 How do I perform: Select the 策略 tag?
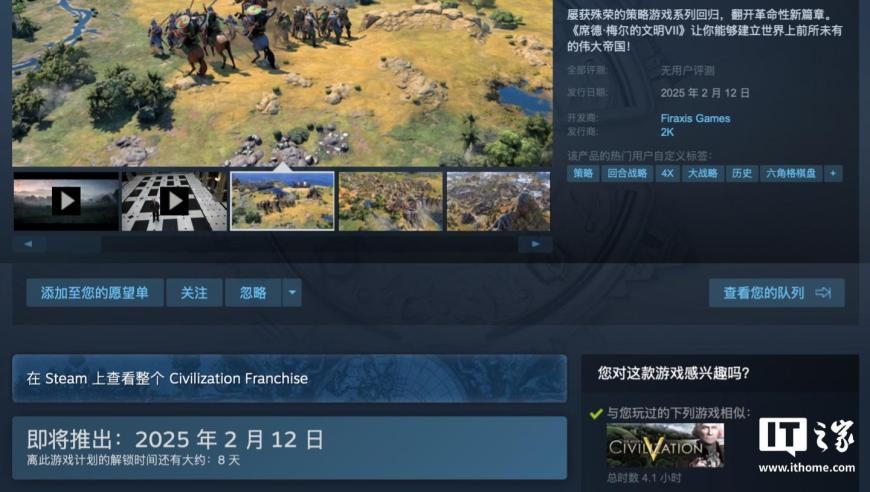(x=583, y=174)
